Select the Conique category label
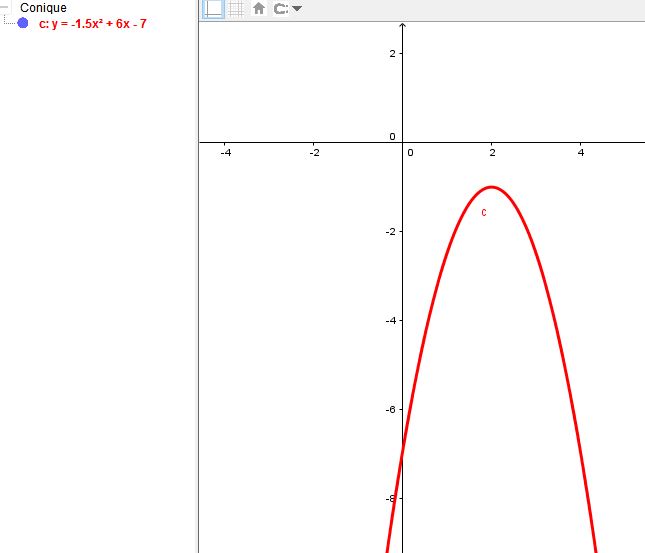Image resolution: width=645 pixels, height=553 pixels. point(43,8)
